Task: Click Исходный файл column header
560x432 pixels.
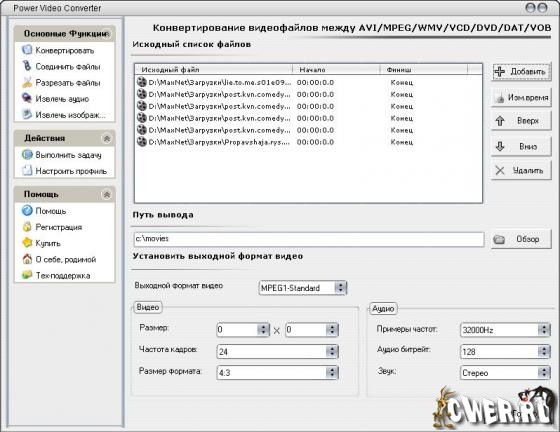Action: click(214, 70)
